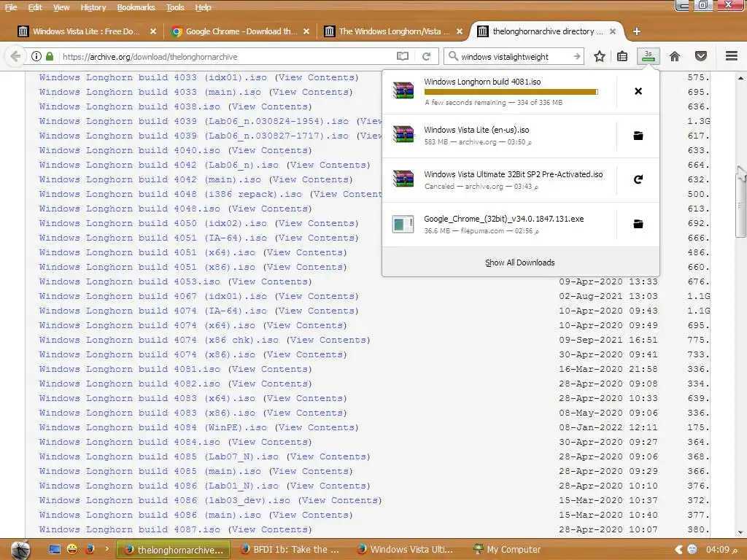Open a new tab with plus button
Viewport: 747px width, 560px height.
(x=636, y=31)
